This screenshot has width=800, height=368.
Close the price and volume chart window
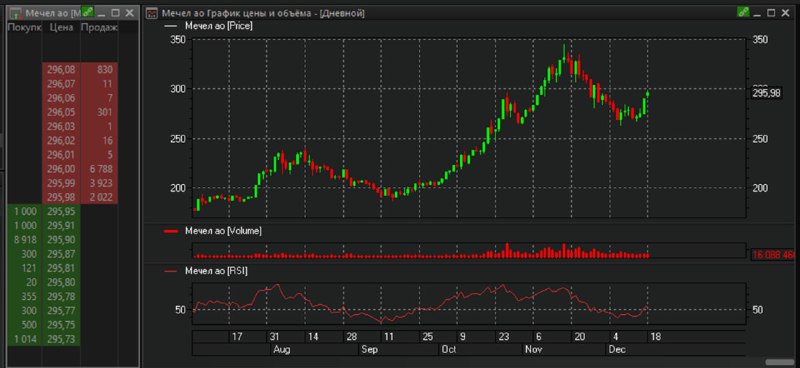coord(786,13)
